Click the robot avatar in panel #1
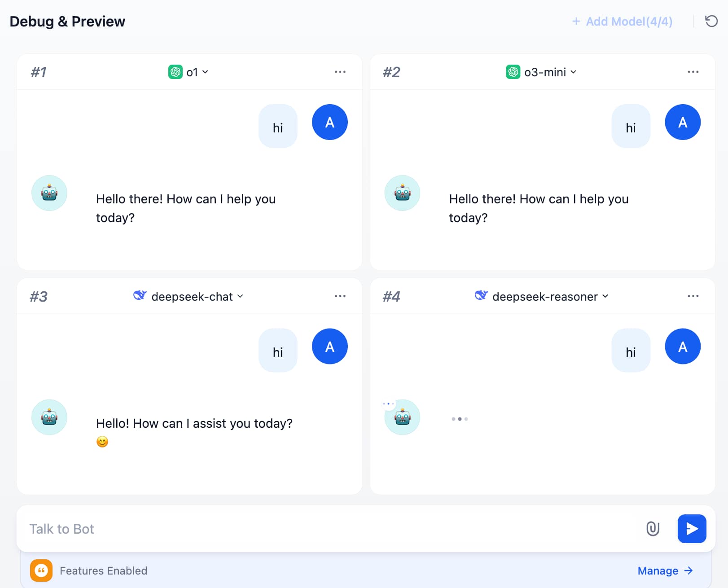This screenshot has height=588, width=728. (49, 193)
